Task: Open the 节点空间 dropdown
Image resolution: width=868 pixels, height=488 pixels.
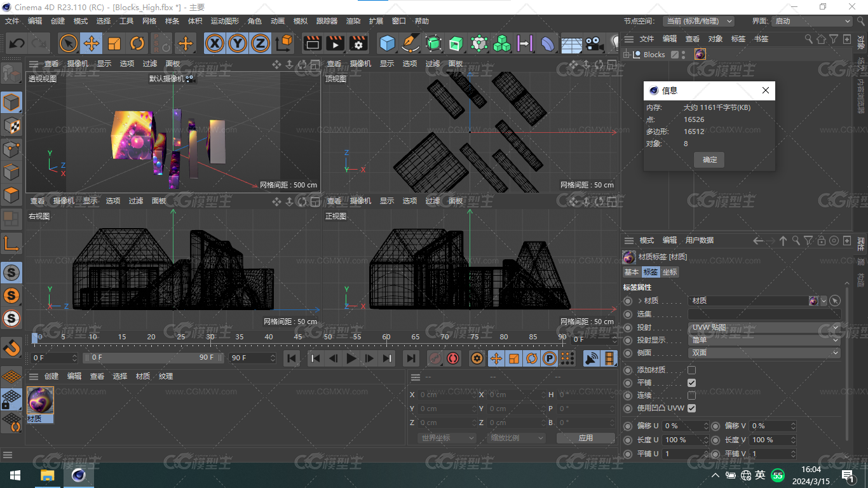Action: pos(698,21)
